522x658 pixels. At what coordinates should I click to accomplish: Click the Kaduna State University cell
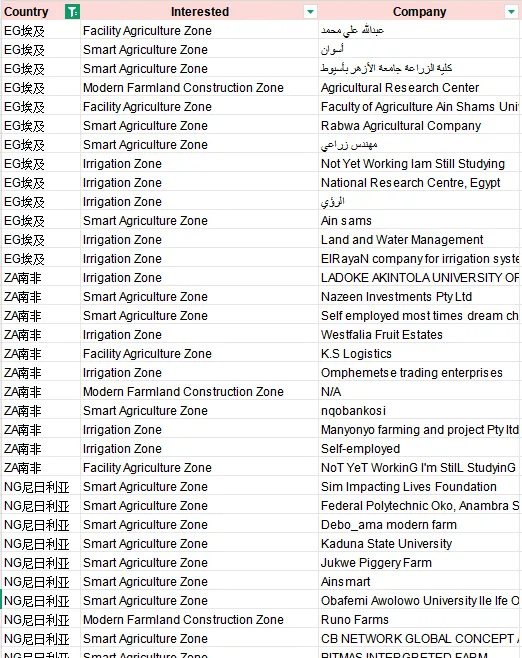point(419,544)
